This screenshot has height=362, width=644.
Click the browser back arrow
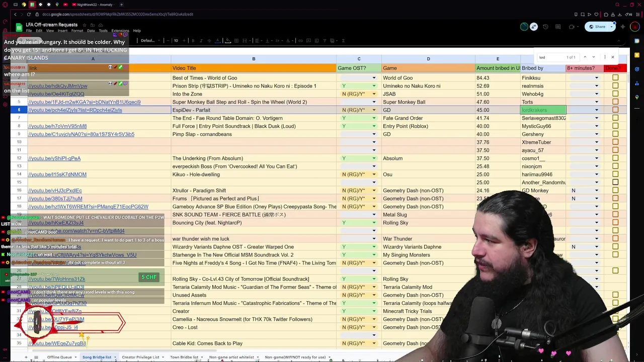point(15,14)
